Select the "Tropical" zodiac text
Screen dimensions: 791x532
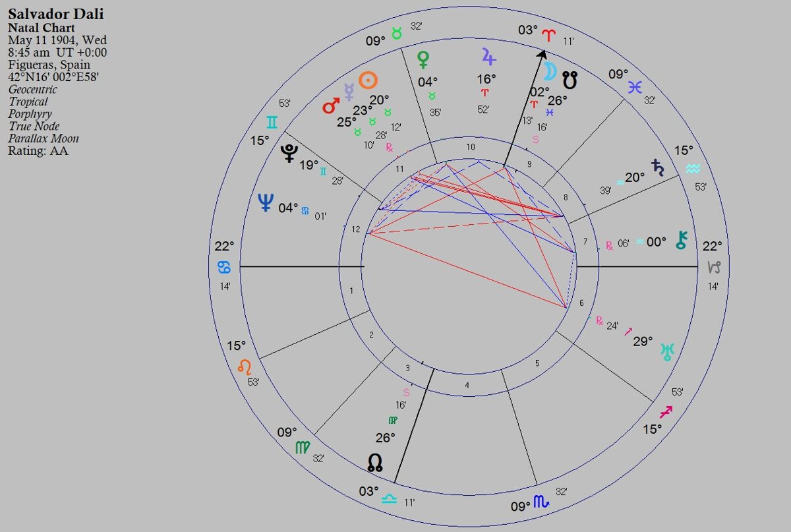(28, 102)
